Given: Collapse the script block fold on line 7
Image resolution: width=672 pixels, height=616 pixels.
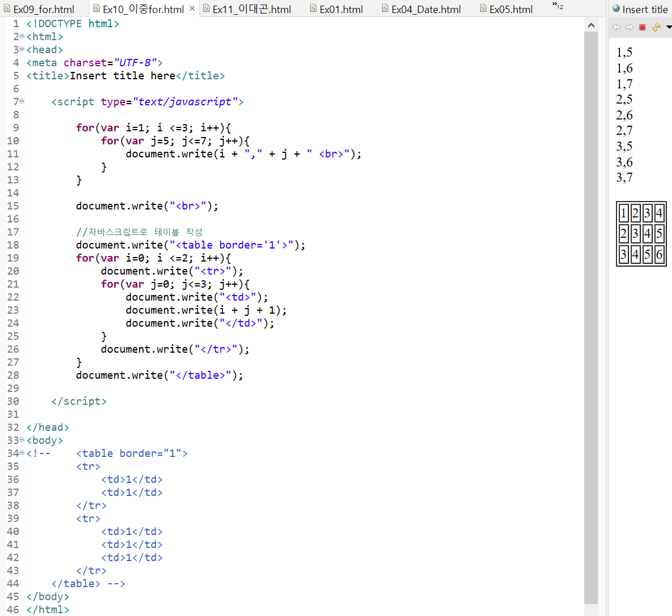Looking at the screenshot, I should click(x=22, y=101).
